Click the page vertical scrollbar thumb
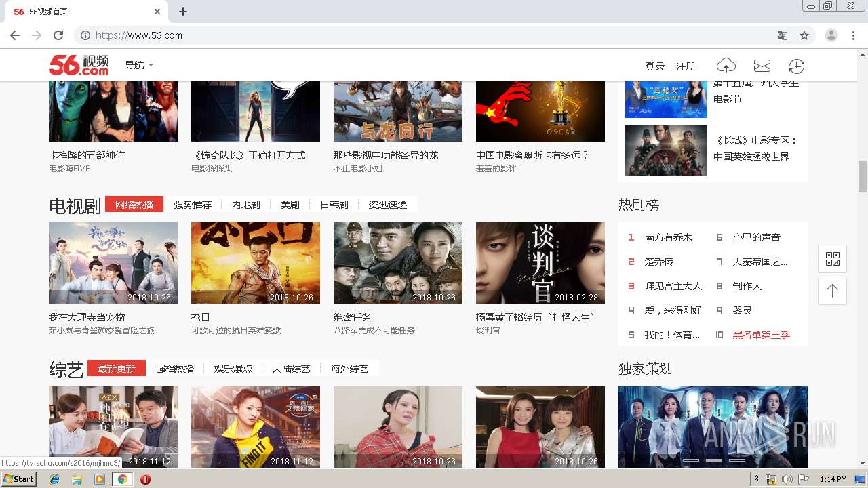This screenshot has height=488, width=868. [x=863, y=176]
